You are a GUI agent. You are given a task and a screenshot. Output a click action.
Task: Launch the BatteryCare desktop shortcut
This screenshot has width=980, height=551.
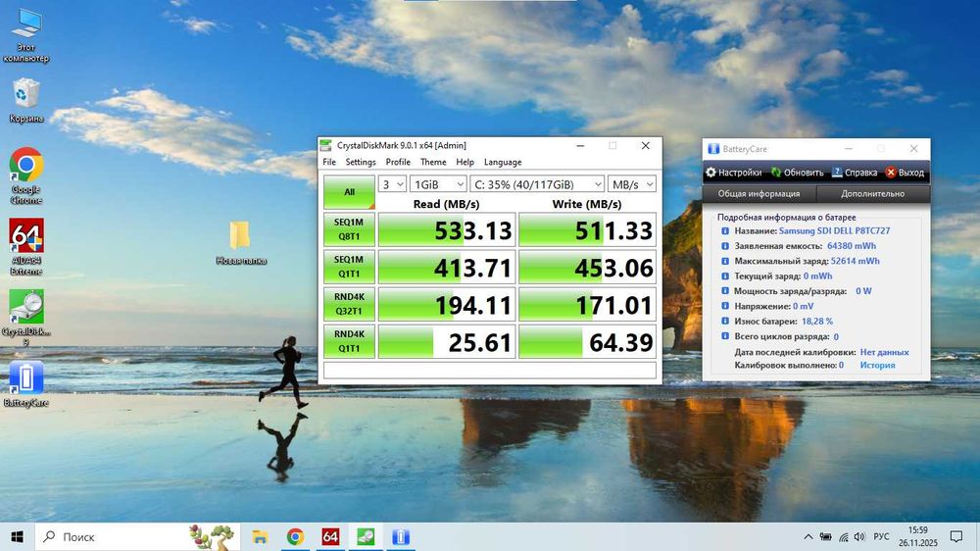26,383
